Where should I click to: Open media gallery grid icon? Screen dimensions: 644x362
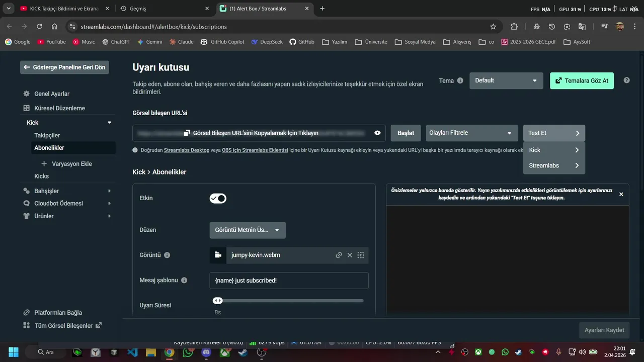(361, 255)
